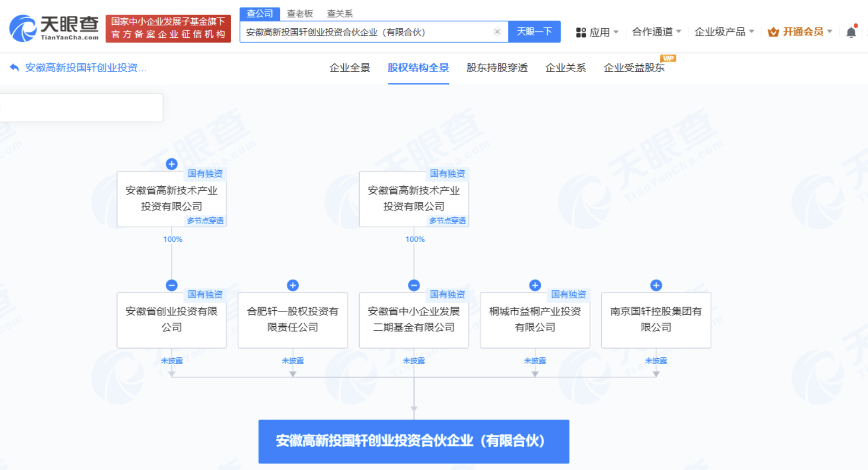Expand node above 安徽省高新技术产业投资有限公司 on left
The width and height of the screenshot is (868, 470).
point(171,164)
